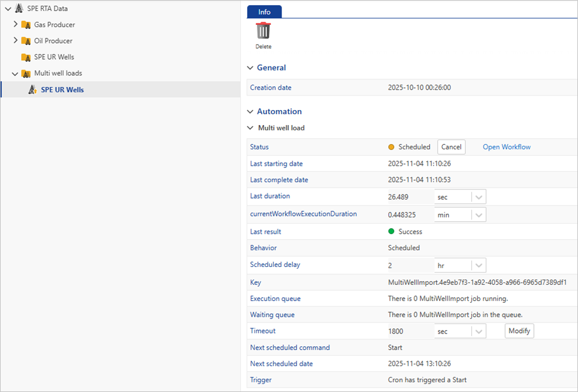Expand the Gas Producer tree node
The height and width of the screenshot is (392, 578).
point(16,25)
